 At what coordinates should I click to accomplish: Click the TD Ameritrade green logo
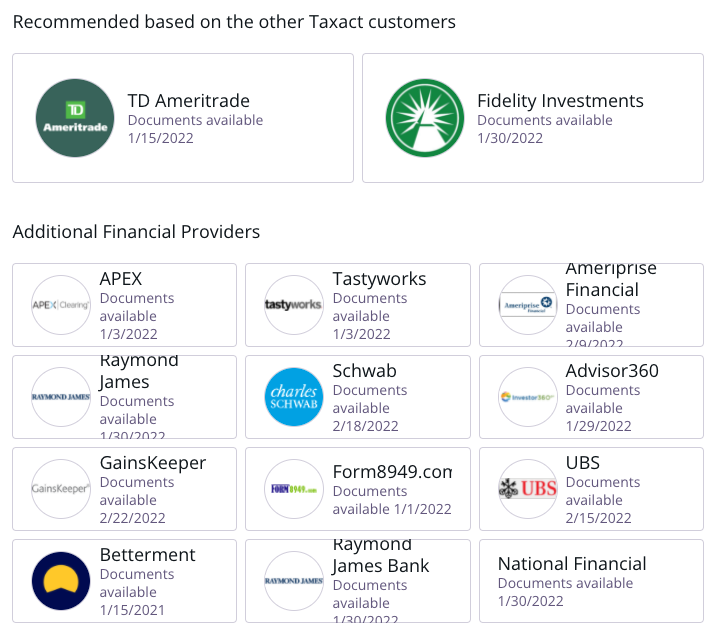pyautogui.click(x=75, y=118)
